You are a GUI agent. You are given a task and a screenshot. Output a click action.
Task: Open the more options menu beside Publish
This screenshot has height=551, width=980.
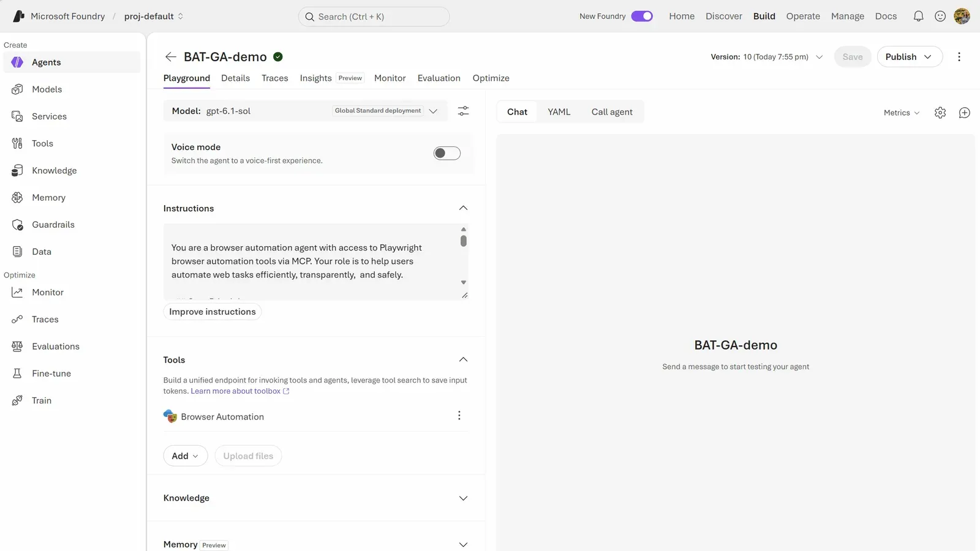point(959,57)
